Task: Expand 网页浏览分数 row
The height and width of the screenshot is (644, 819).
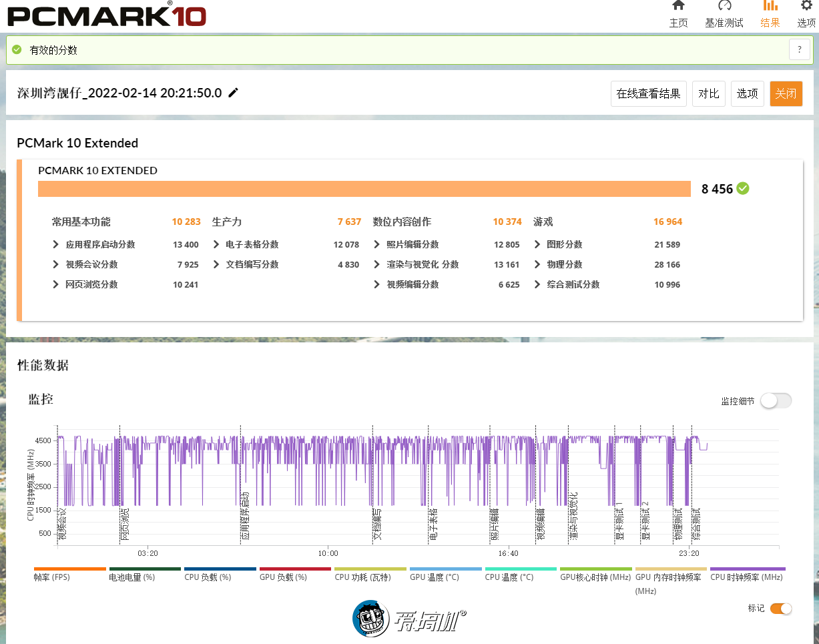Action: (85, 285)
